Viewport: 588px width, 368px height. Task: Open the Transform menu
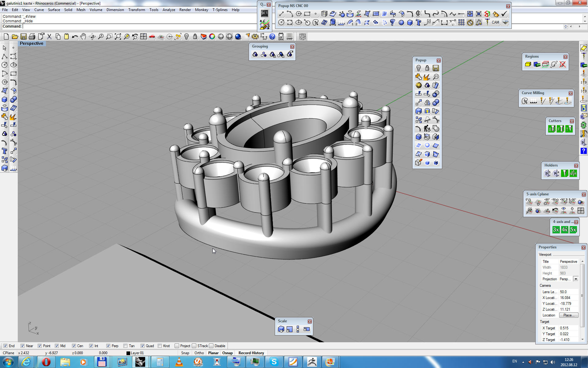pyautogui.click(x=137, y=10)
